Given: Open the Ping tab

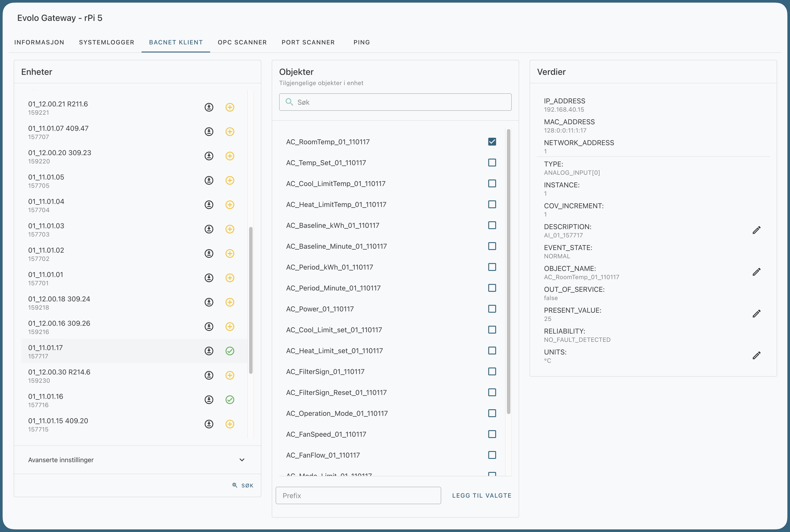Looking at the screenshot, I should tap(361, 42).
